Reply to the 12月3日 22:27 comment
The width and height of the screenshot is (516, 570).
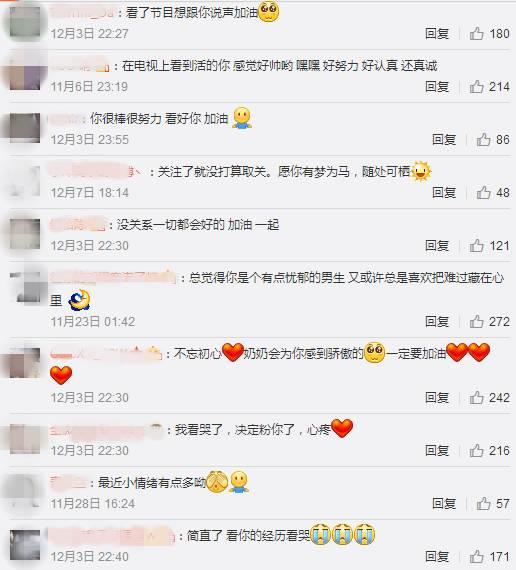click(437, 34)
